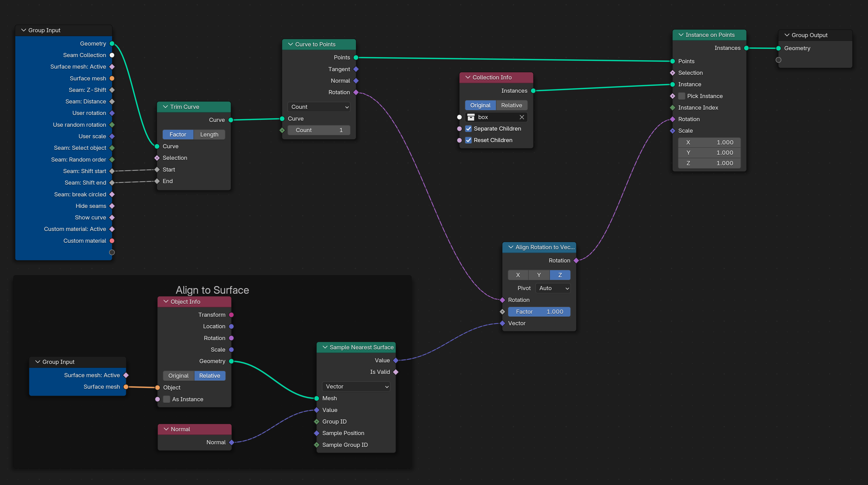Image resolution: width=868 pixels, height=485 pixels.
Task: Select the Y axis button in Align Rotation
Action: click(x=539, y=275)
